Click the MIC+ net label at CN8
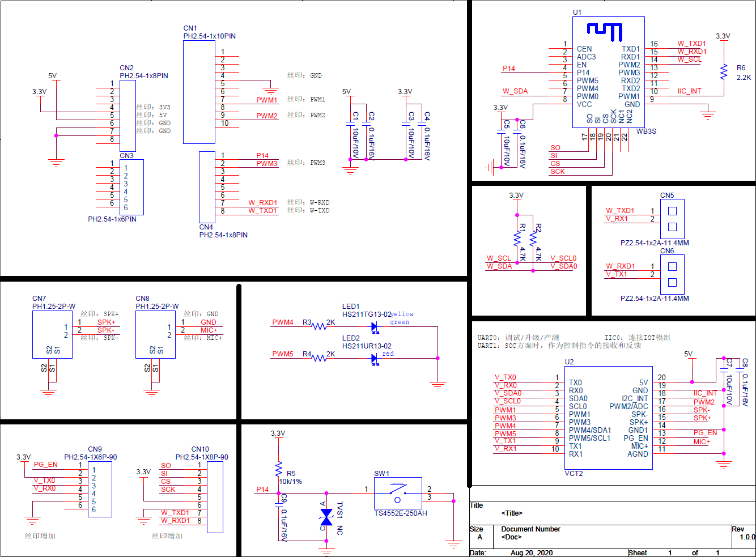756x557 pixels. [209, 330]
